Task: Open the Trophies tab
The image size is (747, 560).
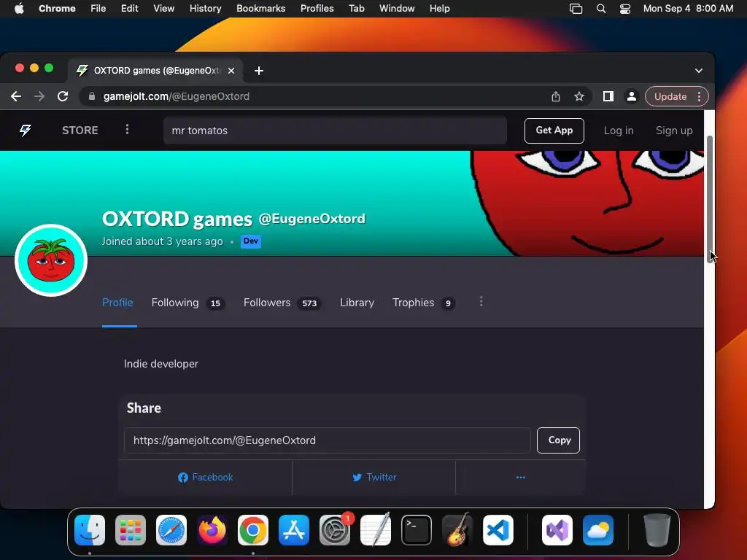Action: tap(424, 303)
